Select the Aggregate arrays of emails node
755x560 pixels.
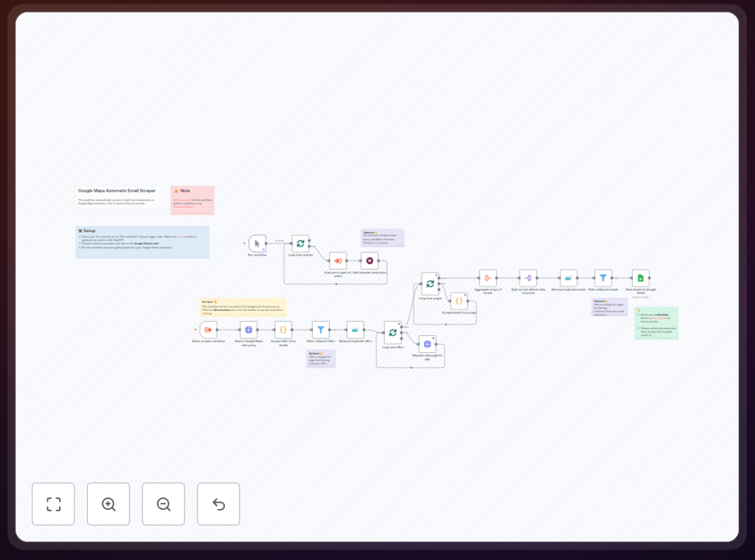point(488,278)
